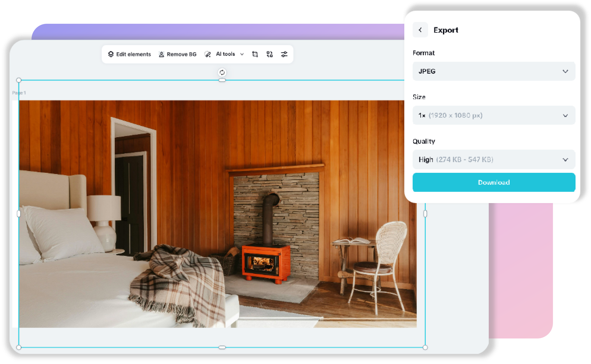Screen dimensions: 591x364
Task: Click the bedroom photo on canvas
Action: click(217, 214)
